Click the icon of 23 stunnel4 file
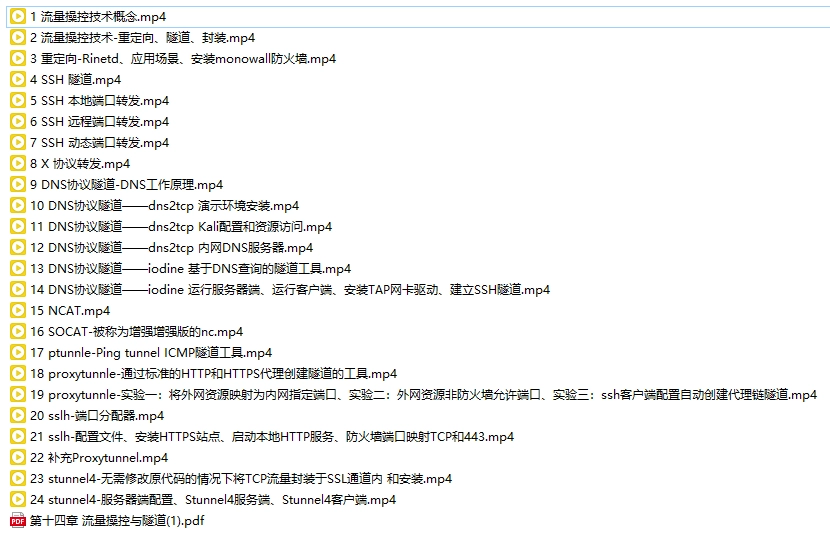This screenshot has width=830, height=540. click(17, 479)
